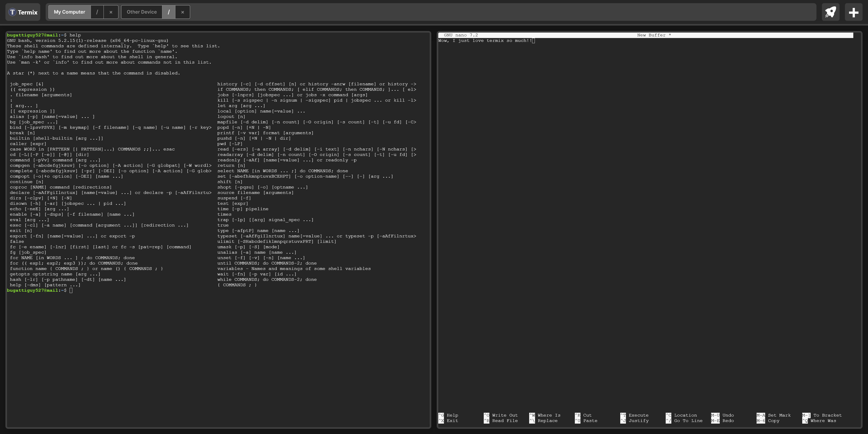Click '^X Exit' in nano footer

pos(448,420)
